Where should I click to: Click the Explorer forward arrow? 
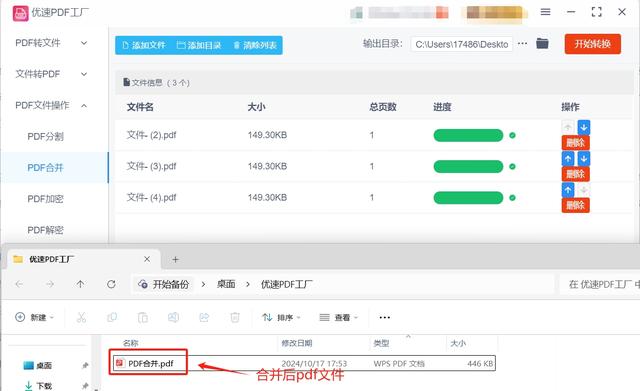point(50,284)
